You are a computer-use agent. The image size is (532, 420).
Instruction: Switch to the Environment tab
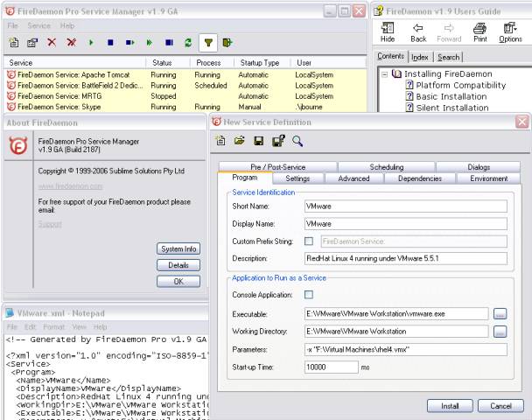coord(488,178)
